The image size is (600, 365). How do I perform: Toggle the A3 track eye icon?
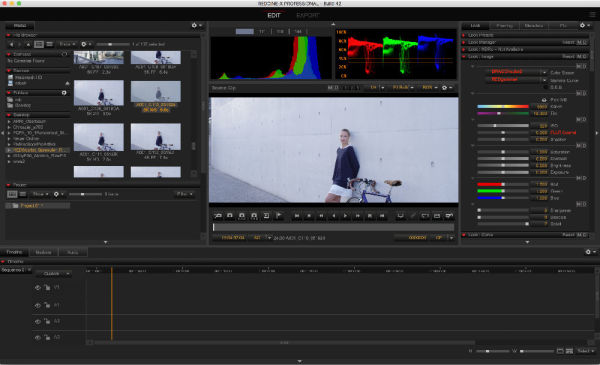pyautogui.click(x=38, y=337)
